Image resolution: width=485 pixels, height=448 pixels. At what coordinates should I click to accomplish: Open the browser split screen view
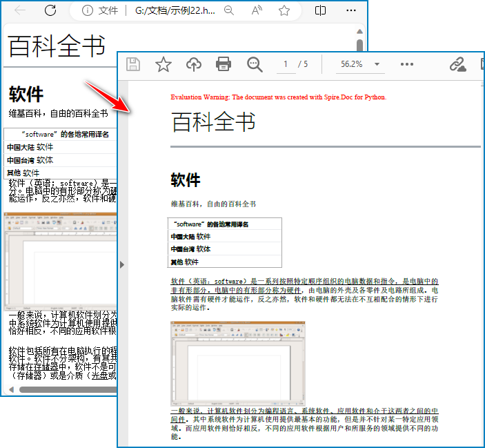[320, 10]
